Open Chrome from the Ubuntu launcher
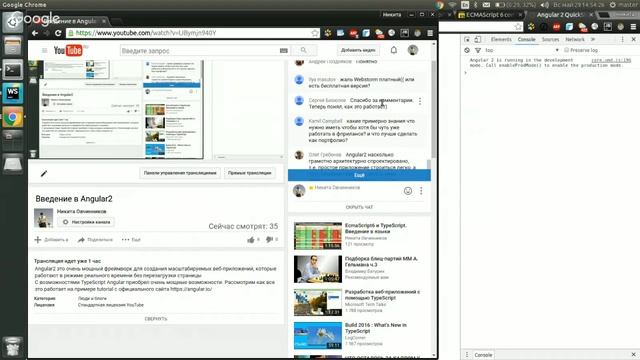This screenshot has height=360, width=640. coord(13,117)
